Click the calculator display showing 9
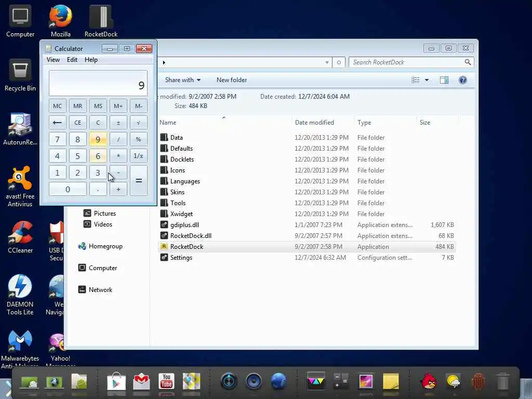532x399 pixels. (x=98, y=83)
